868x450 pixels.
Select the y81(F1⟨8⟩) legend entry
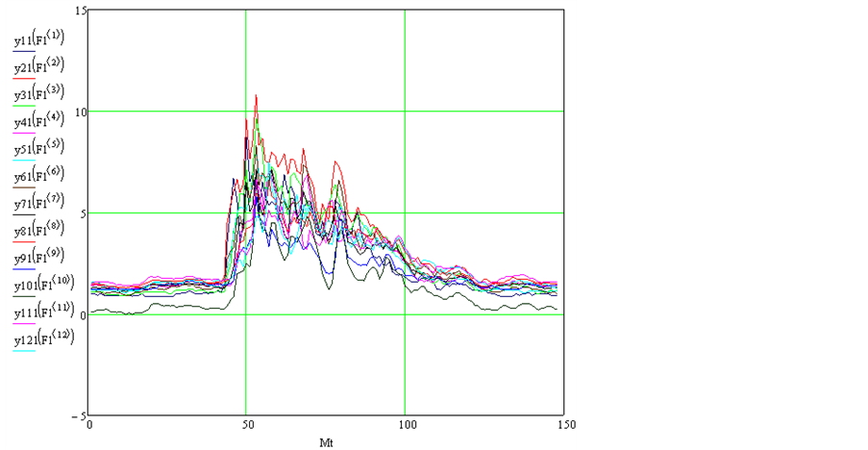(37, 232)
